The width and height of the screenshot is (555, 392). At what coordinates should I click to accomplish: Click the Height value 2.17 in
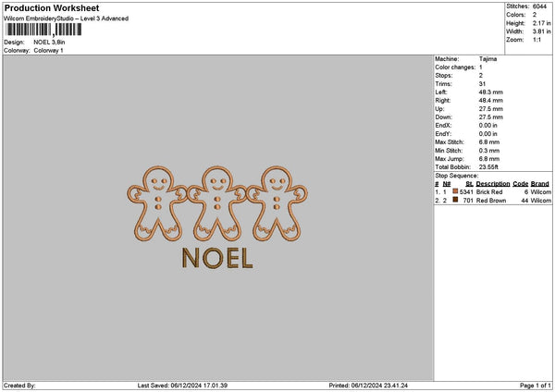coord(541,23)
